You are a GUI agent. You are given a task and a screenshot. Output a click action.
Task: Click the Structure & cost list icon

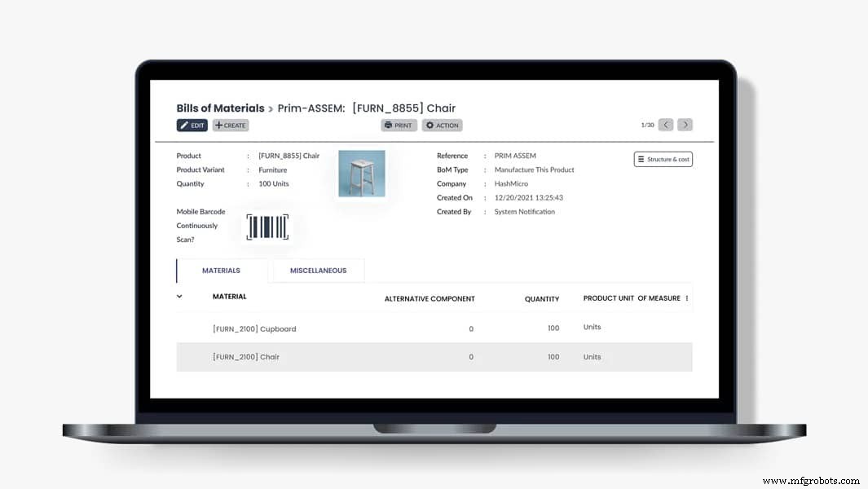click(x=643, y=159)
